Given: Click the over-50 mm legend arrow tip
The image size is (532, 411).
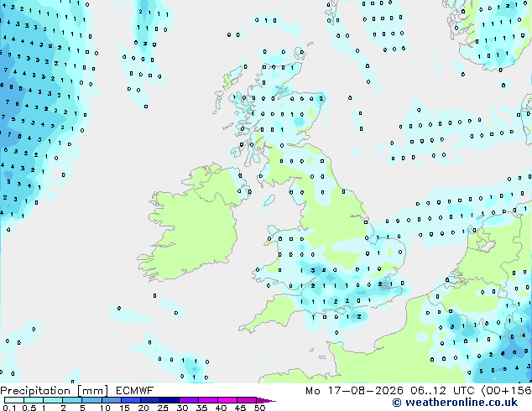Looking at the screenshot, I should coord(266,400).
